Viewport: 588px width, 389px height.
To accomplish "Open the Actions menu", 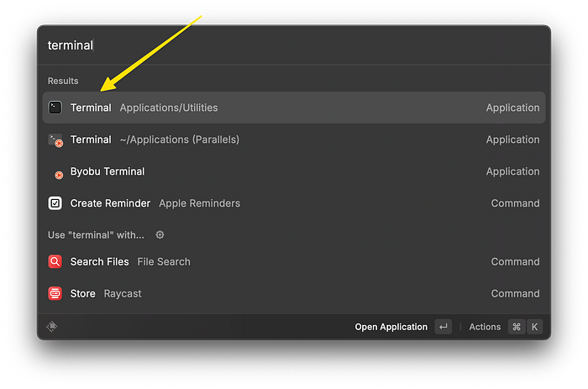I will (485, 327).
